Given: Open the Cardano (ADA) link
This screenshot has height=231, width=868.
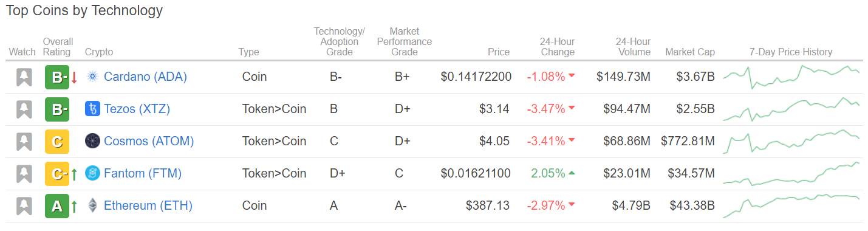Looking at the screenshot, I should 145,77.
